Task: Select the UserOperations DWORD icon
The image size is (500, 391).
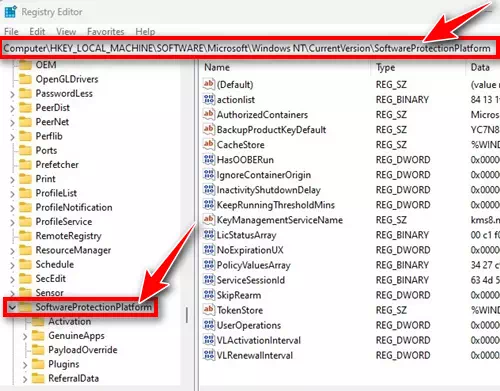Action: (209, 324)
